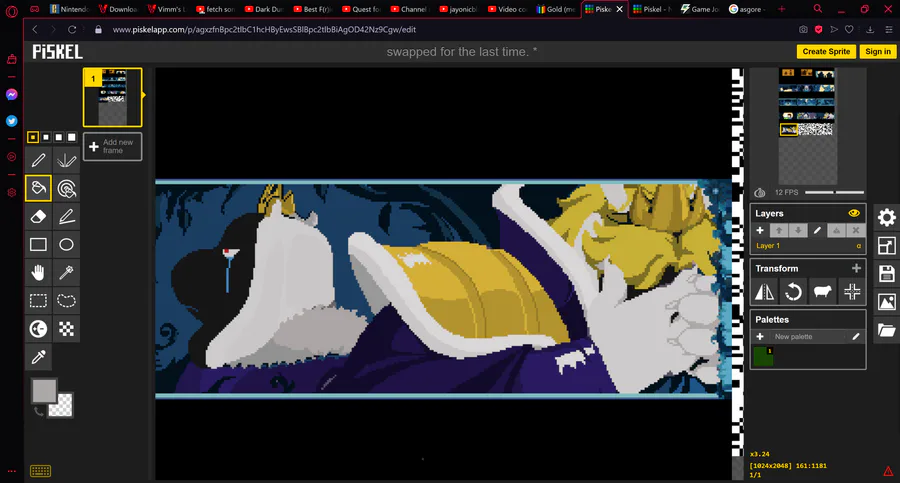This screenshot has height=483, width=900.
Task: Select the Shape selection wand tool
Action: (x=66, y=273)
